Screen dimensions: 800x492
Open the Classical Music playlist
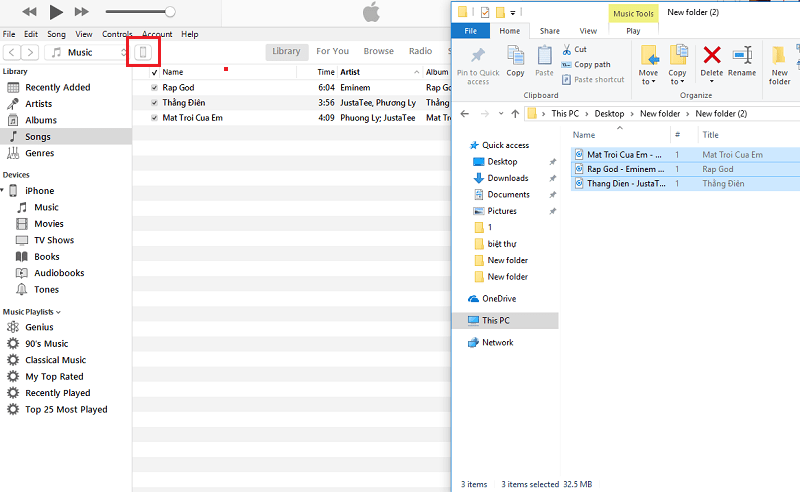tap(55, 360)
